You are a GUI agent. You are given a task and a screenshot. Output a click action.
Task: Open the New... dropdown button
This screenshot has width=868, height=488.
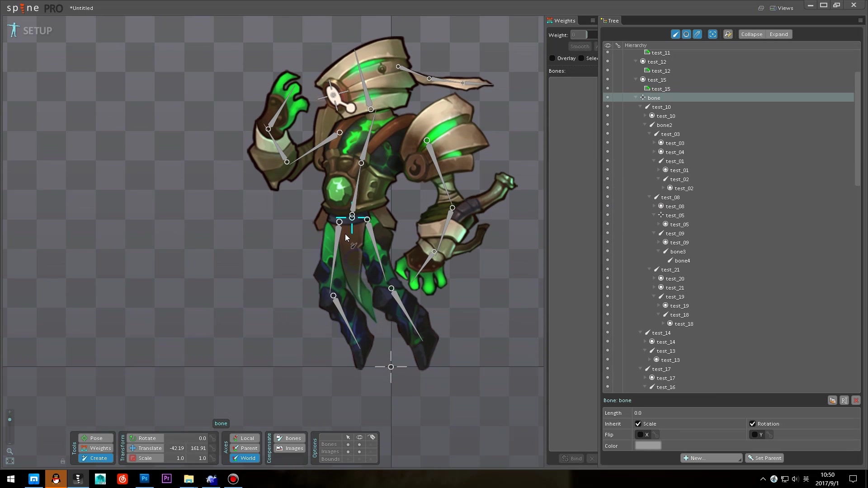click(711, 458)
